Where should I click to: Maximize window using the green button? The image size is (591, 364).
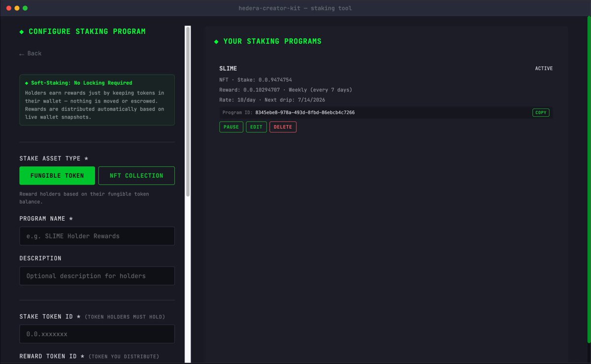(x=25, y=8)
